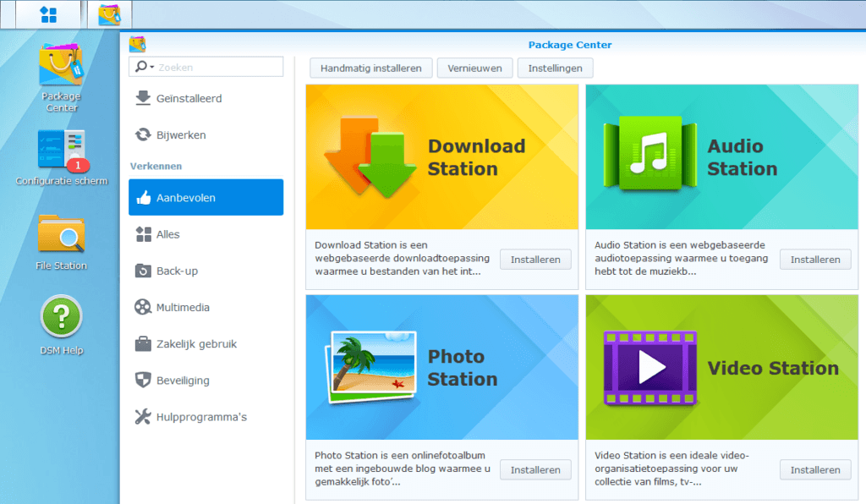Open Instellingen settings button
Screen dimensions: 866x504
pos(555,68)
